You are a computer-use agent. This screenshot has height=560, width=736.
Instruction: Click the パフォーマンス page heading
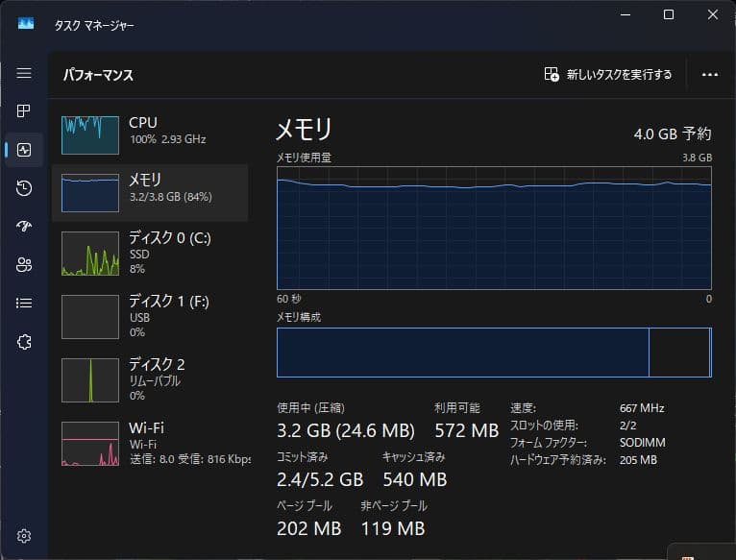[x=98, y=75]
